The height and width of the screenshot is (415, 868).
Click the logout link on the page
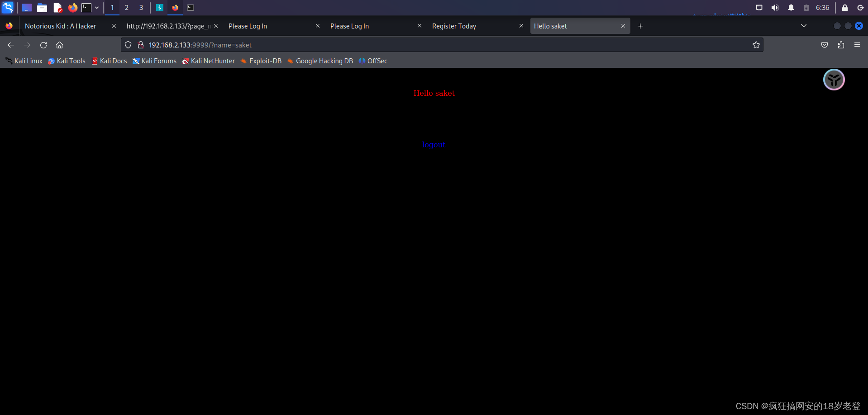[434, 145]
